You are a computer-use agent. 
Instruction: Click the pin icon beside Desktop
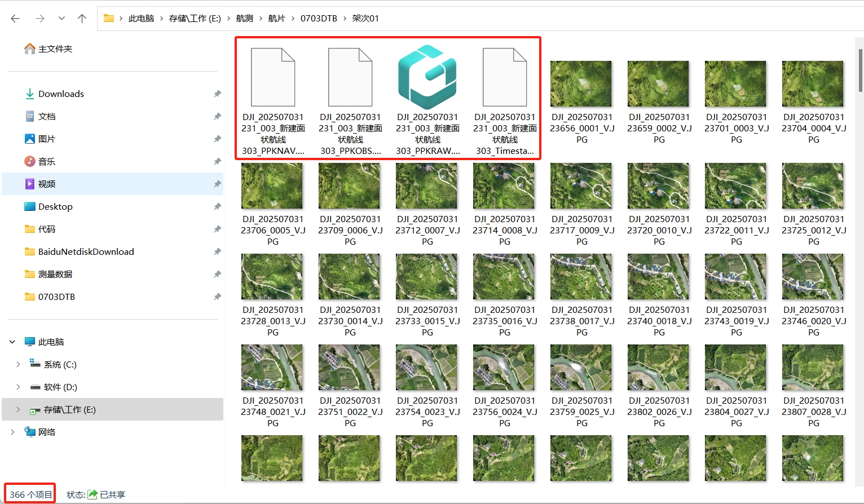click(217, 207)
